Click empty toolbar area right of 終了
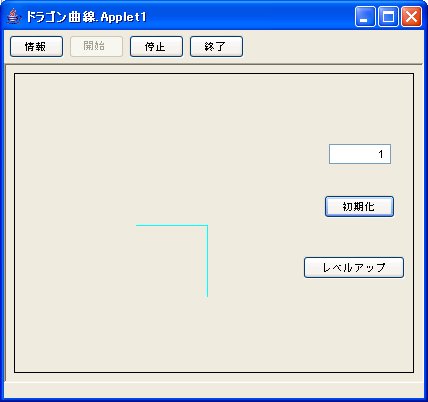This screenshot has height=402, width=428. [332, 47]
